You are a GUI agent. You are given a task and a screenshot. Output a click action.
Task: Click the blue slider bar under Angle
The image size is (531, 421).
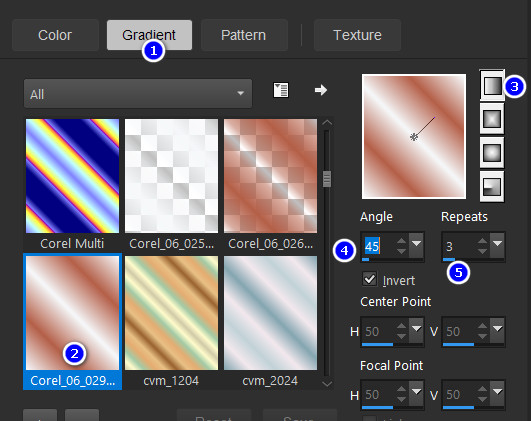365,260
